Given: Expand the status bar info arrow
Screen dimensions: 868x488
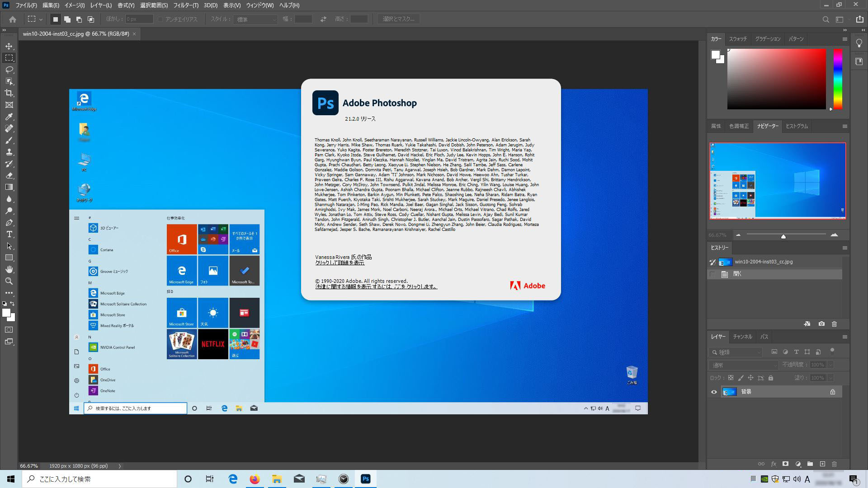Looking at the screenshot, I should click(x=120, y=466).
